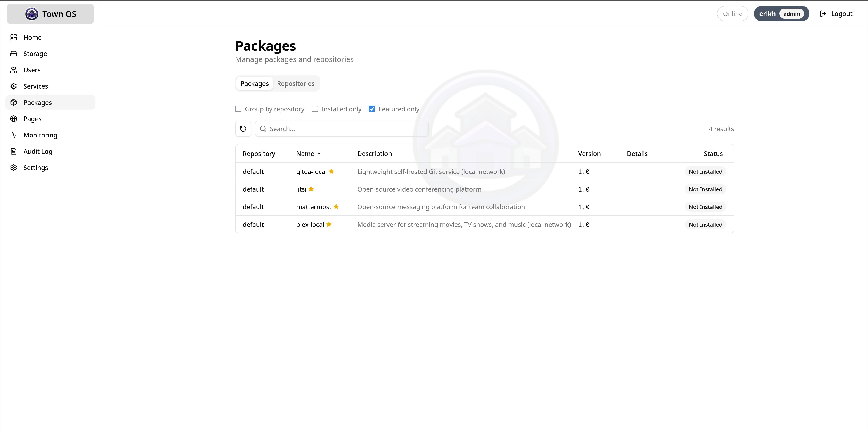Viewport: 868px width, 431px height.
Task: Click inside the package search field
Action: pos(341,128)
